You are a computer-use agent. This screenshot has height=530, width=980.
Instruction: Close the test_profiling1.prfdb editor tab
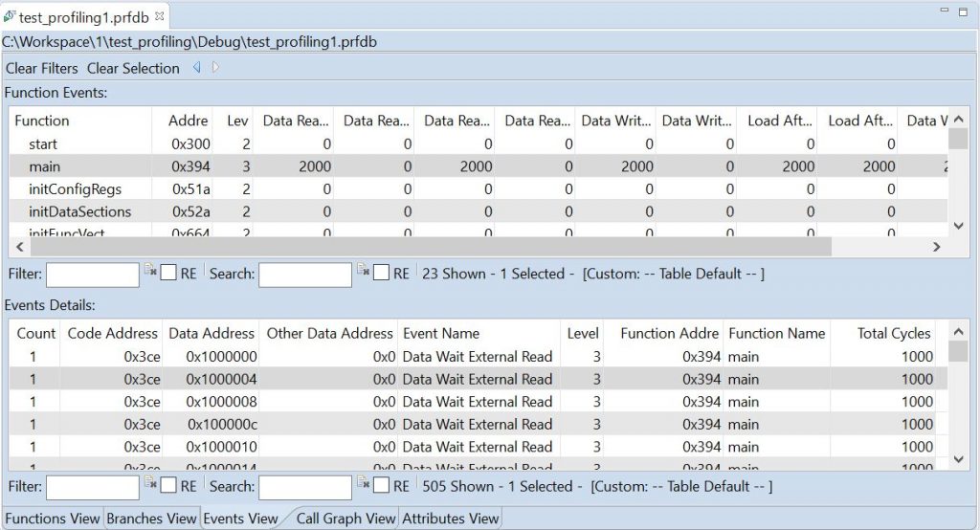coord(160,16)
